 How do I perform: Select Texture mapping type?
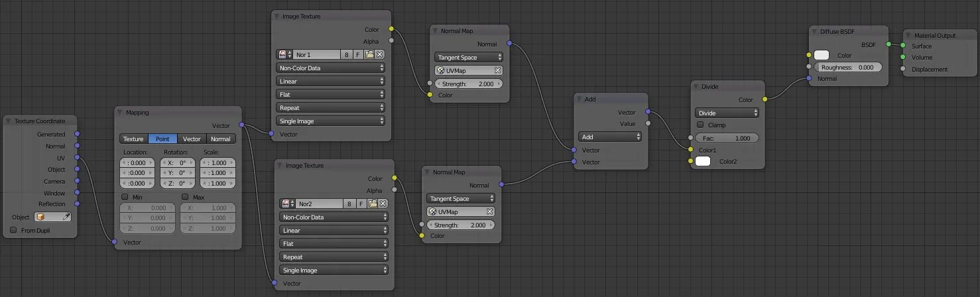pyautogui.click(x=134, y=139)
